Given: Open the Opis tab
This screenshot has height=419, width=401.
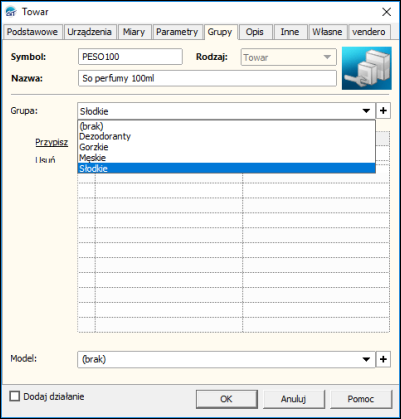Looking at the screenshot, I should click(255, 32).
